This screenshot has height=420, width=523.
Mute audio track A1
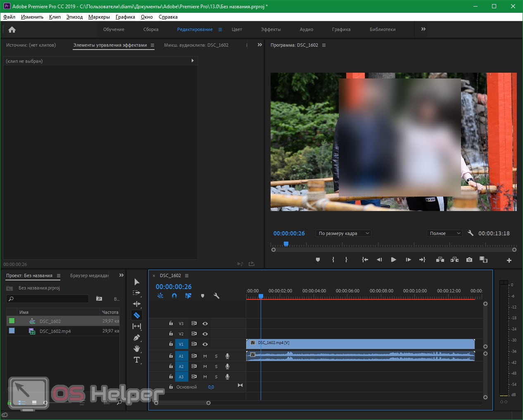pyautogui.click(x=205, y=356)
